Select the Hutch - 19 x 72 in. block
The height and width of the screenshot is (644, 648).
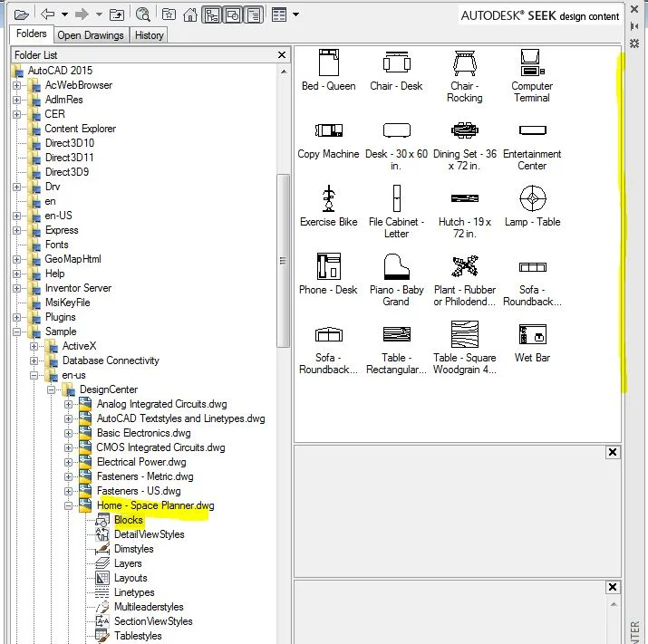tap(465, 216)
